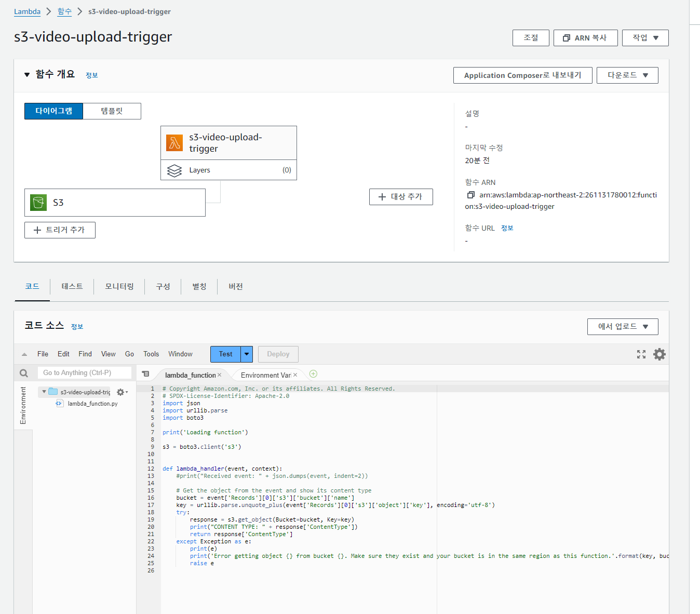
Task: Open lambda_function.py in file tree
Action: [92, 404]
